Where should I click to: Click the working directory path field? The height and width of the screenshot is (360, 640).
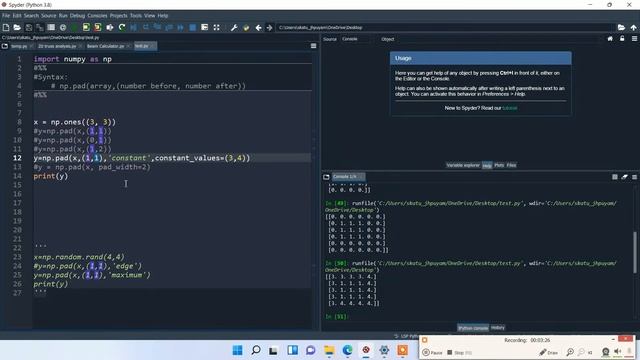445,27
